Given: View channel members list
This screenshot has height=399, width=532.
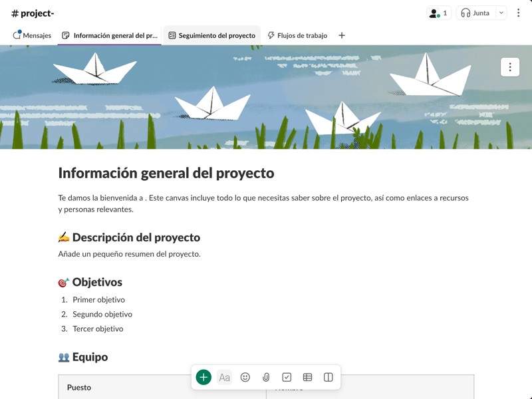Looking at the screenshot, I should point(438,13).
